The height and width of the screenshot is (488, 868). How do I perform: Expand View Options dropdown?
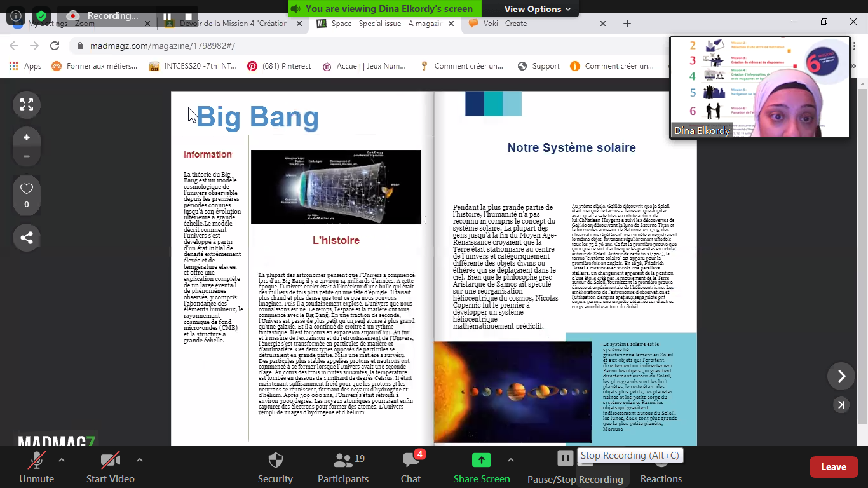pos(537,9)
